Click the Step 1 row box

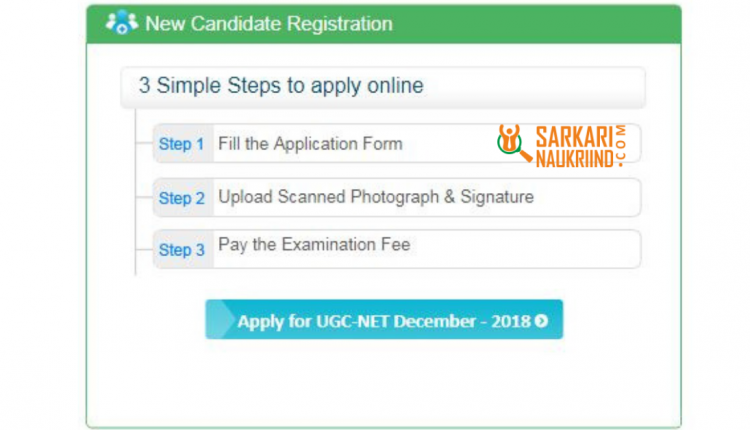pos(397,143)
